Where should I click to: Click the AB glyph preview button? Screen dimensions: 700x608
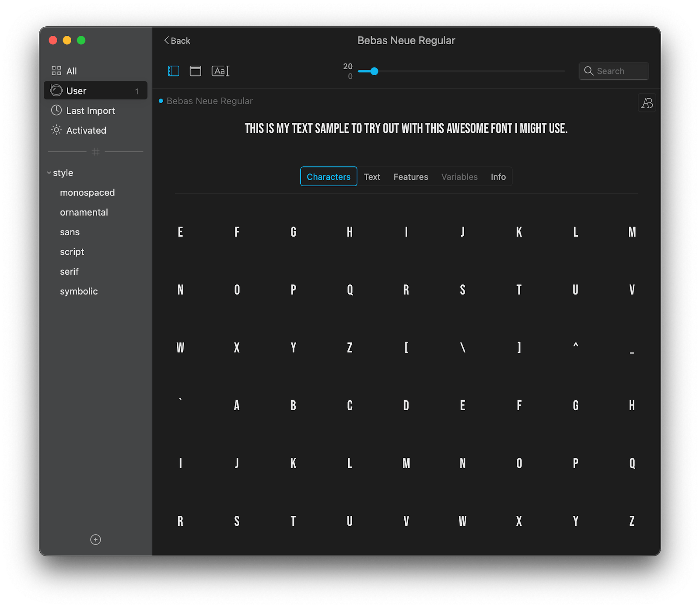pyautogui.click(x=647, y=103)
